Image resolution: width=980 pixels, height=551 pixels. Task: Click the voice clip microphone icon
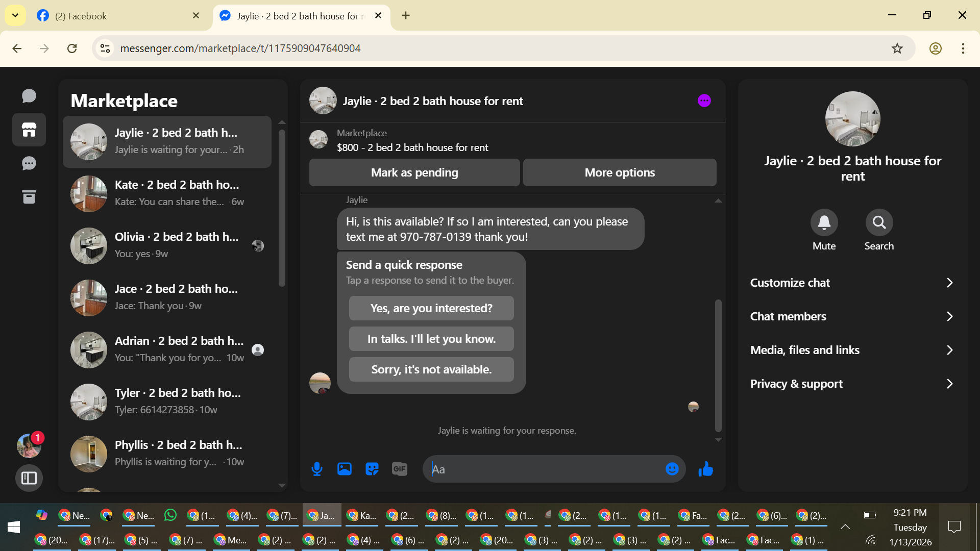click(316, 469)
